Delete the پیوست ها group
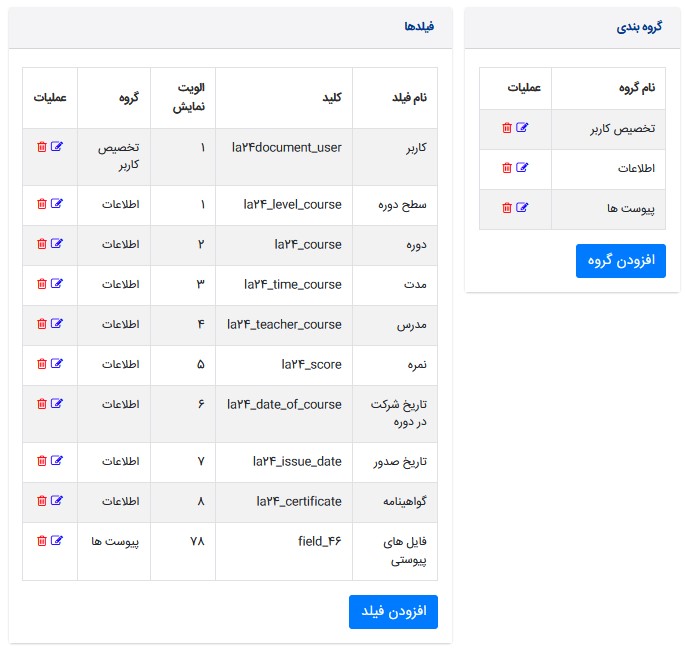 point(507,208)
